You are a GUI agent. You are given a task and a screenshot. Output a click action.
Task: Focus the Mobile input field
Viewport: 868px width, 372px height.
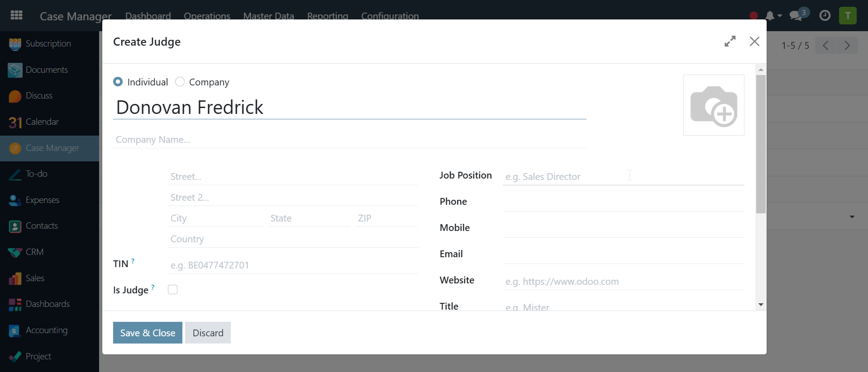(x=623, y=229)
